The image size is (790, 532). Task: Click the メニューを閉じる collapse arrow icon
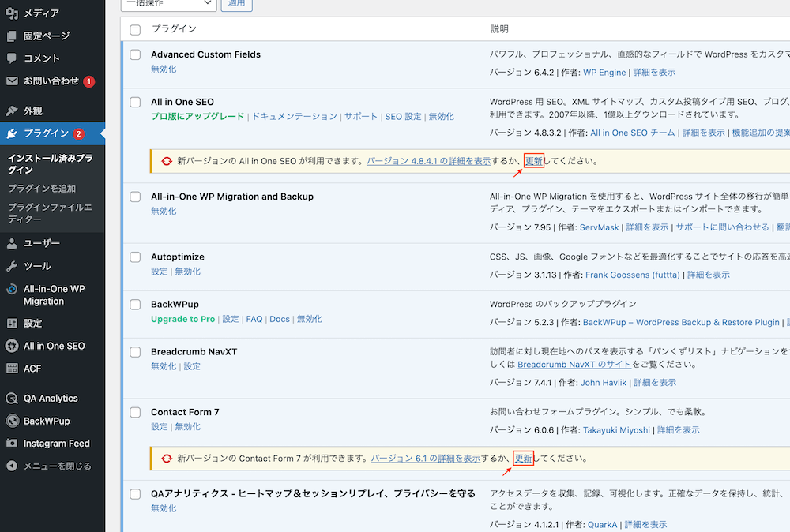tap(12, 466)
